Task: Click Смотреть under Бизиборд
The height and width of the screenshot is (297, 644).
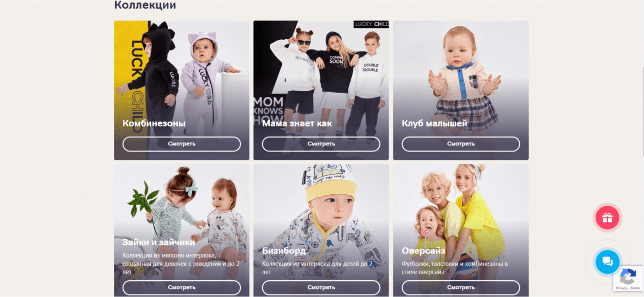Action: (x=321, y=287)
